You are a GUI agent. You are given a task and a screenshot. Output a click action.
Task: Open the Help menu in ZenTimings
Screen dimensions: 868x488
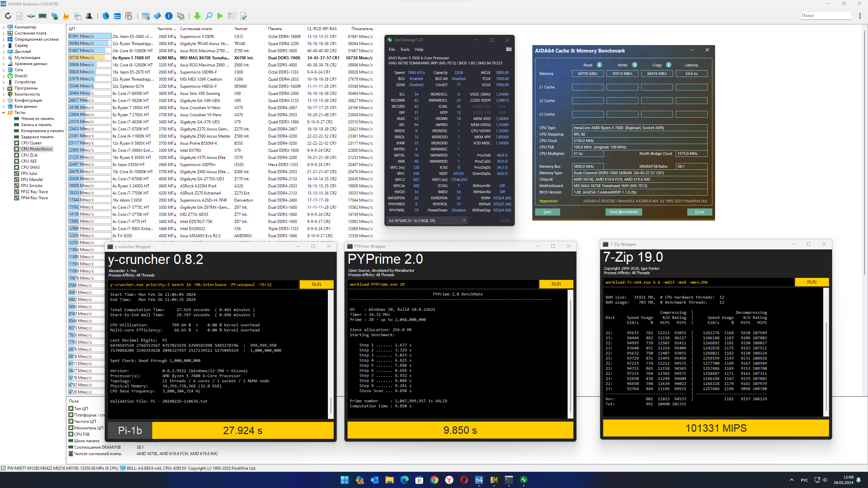419,49
